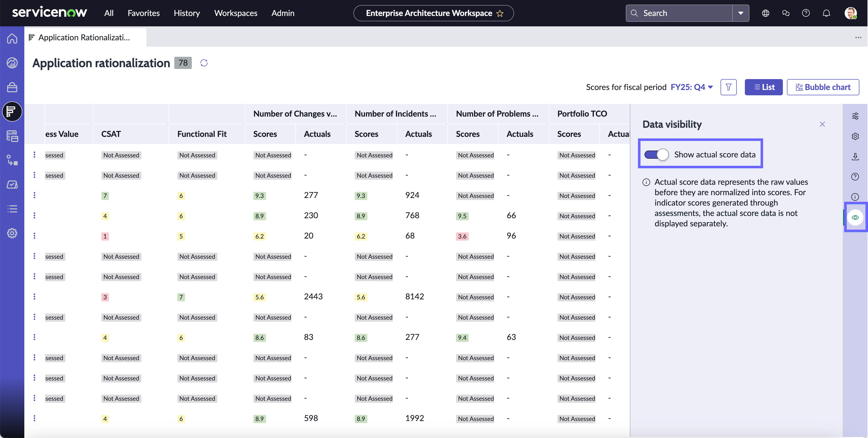
Task: Open the briefcase portfolio sidebar icon
Action: [12, 87]
